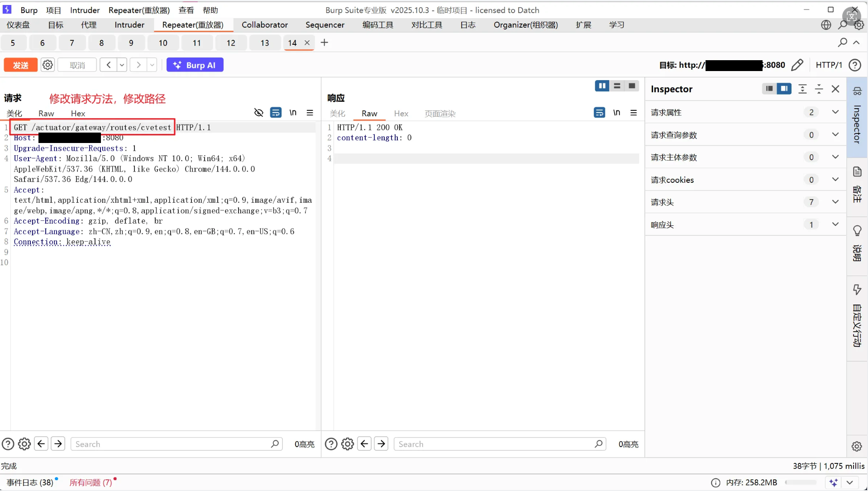
Task: Toggle show newlines \n in request
Action: pos(293,113)
